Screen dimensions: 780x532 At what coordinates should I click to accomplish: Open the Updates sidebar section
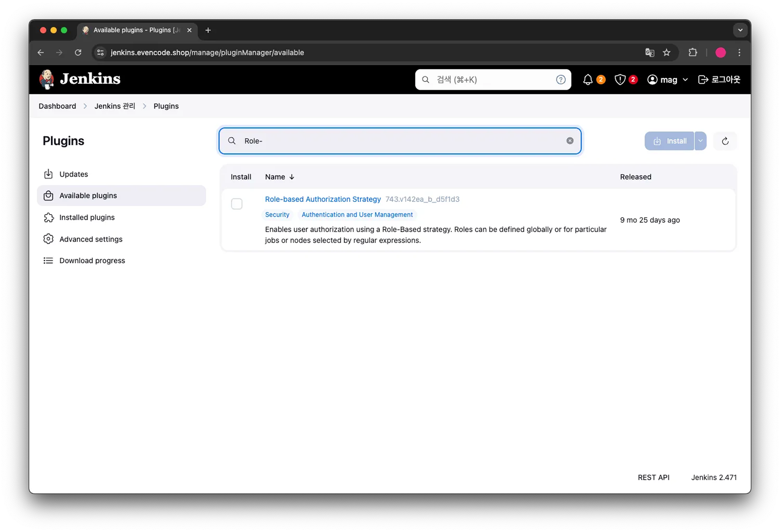pyautogui.click(x=121, y=174)
